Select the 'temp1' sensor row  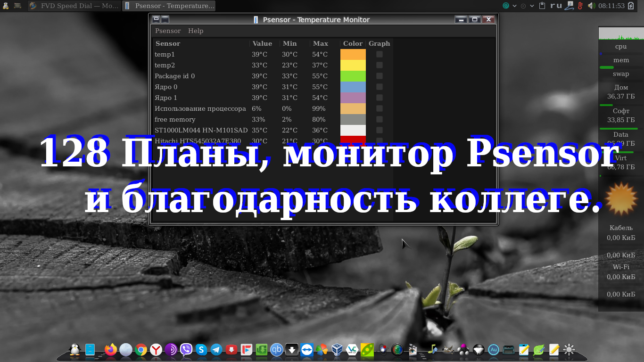coord(273,54)
